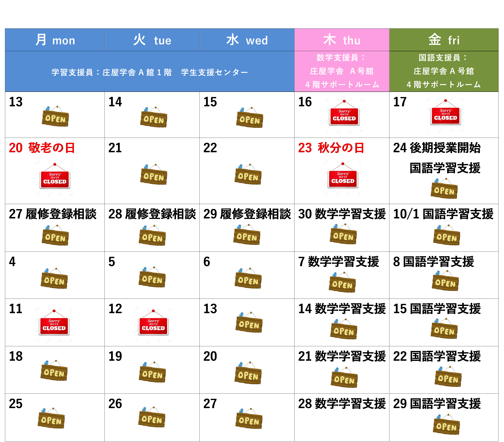The image size is (504, 442).
Task: Click the '29 履修登録相談' label
Action: click(x=247, y=214)
